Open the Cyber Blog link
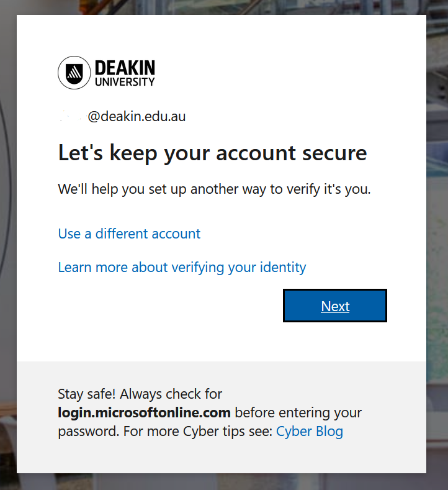Image resolution: width=448 pixels, height=490 pixels. [310, 432]
